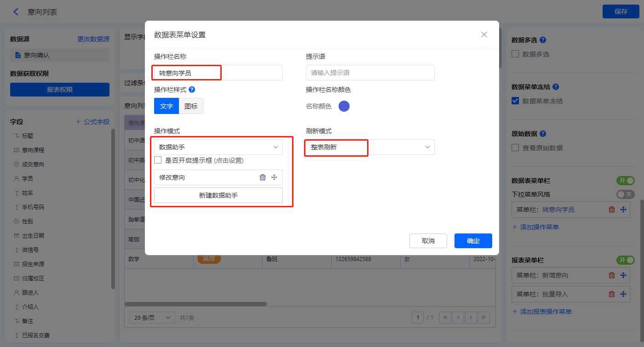Switch operation bar style to 图标
This screenshot has width=644, height=347.
(x=191, y=106)
